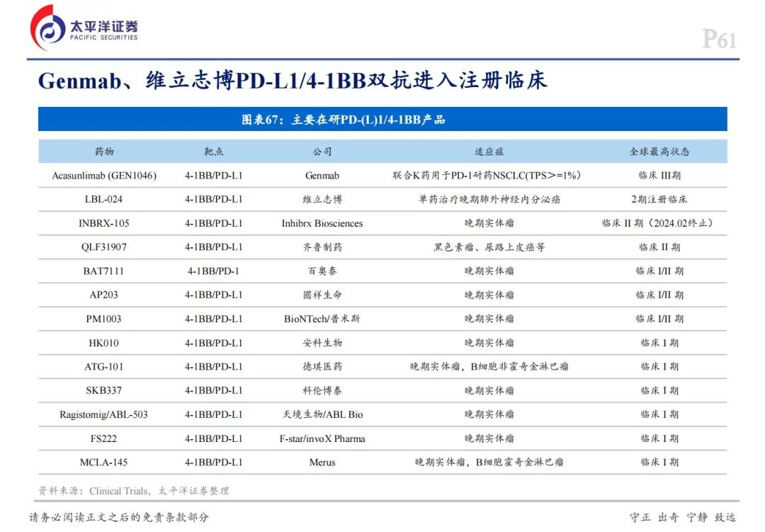The height and width of the screenshot is (532, 765).
Task: Select the LBL-024 drug cell
Action: (x=103, y=199)
